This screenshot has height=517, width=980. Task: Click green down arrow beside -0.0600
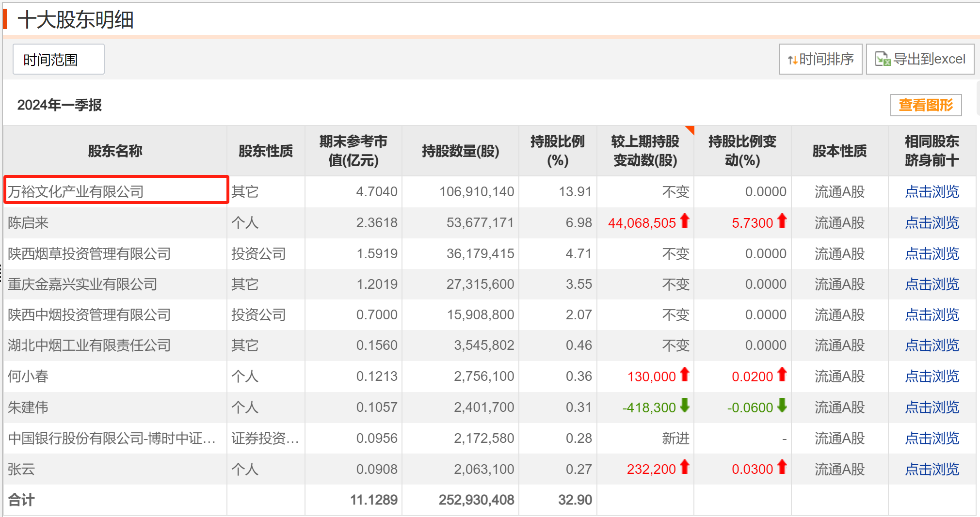[x=782, y=406]
